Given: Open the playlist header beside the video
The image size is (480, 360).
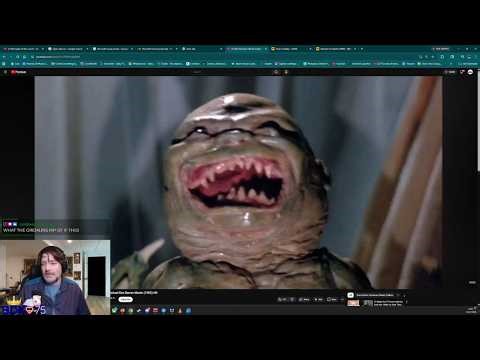Looking at the screenshot, I should pos(375,295).
